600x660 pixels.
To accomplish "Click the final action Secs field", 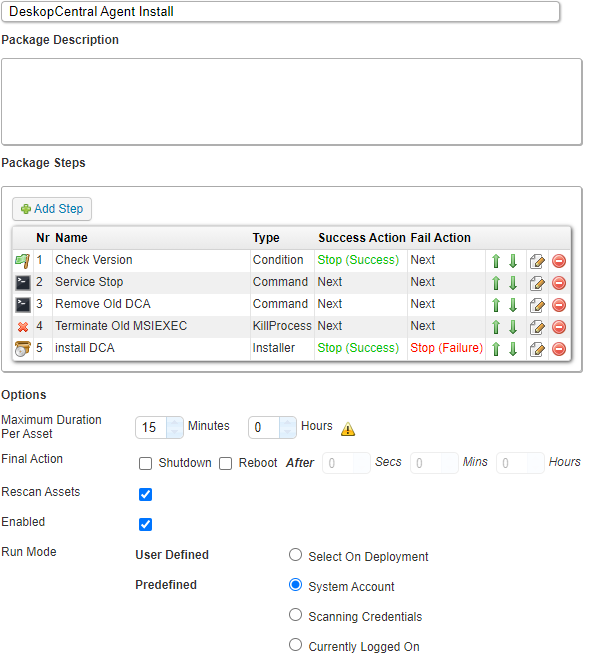I will [x=346, y=463].
